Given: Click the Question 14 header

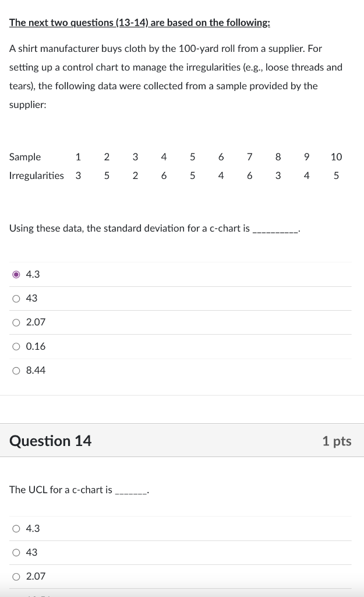Looking at the screenshot, I should pyautogui.click(x=50, y=441).
